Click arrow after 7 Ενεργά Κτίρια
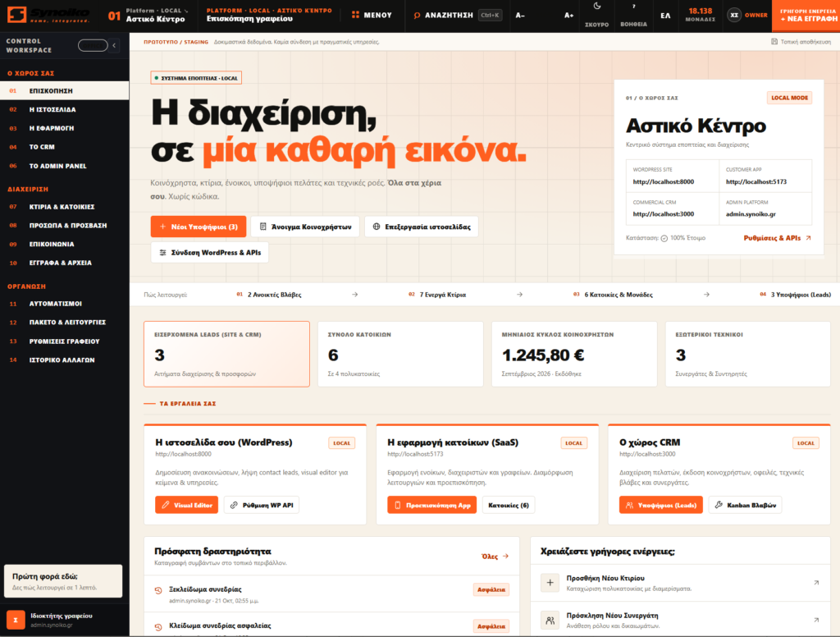The height and width of the screenshot is (637, 840). click(x=519, y=295)
